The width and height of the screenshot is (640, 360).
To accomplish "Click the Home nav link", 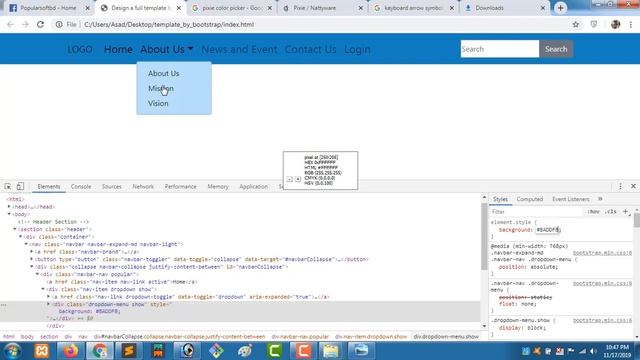I will (118, 49).
